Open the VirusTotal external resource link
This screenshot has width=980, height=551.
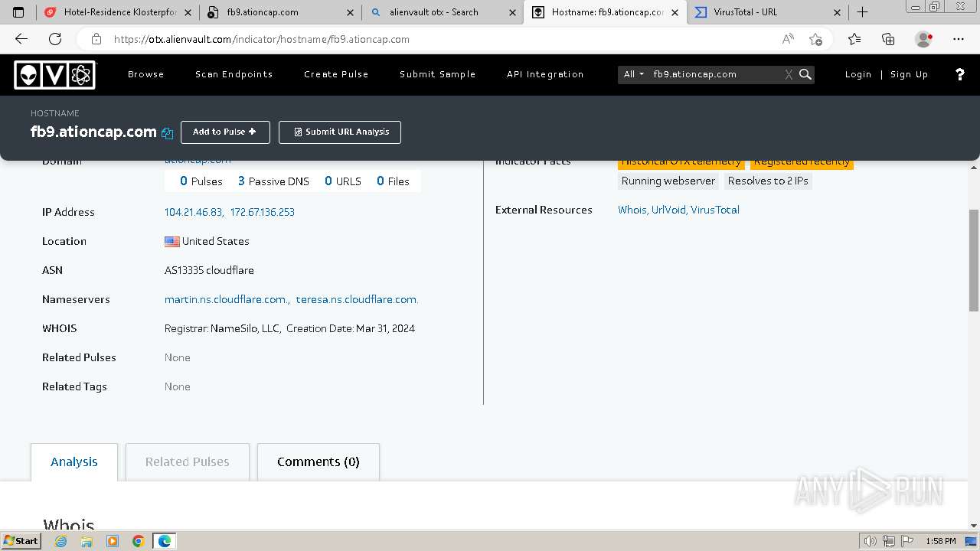tap(715, 210)
